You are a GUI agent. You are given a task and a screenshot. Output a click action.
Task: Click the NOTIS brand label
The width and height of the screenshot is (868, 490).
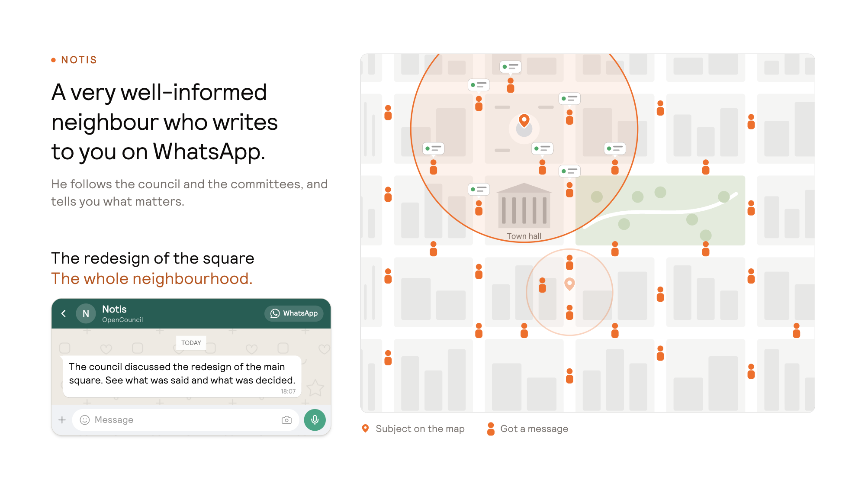pyautogui.click(x=79, y=60)
